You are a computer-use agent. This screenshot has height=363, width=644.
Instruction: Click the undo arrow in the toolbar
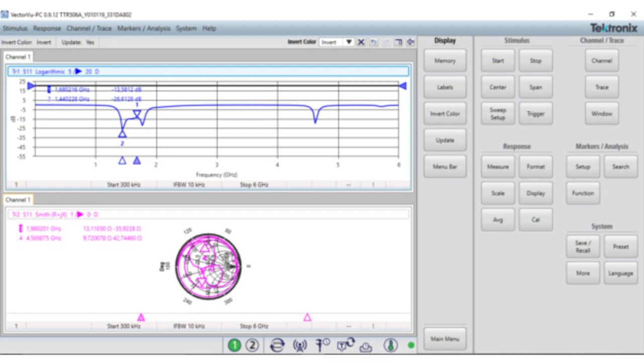coord(373,42)
